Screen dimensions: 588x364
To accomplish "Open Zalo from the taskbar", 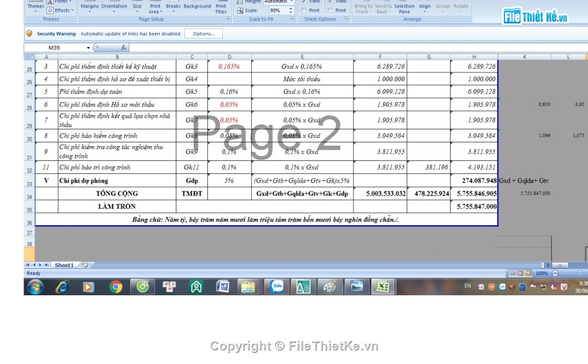I will (x=277, y=287).
